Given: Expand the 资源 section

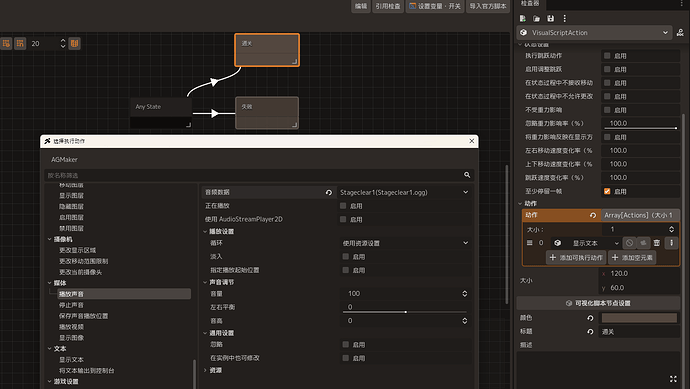Looking at the screenshot, I should pyautogui.click(x=205, y=371).
